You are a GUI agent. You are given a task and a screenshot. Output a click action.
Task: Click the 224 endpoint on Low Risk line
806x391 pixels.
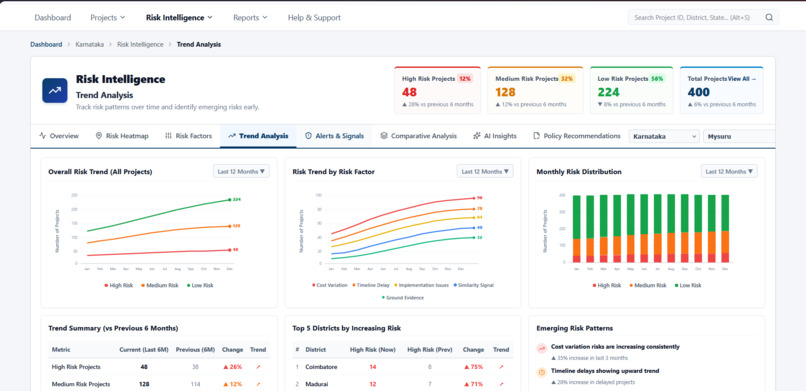coord(230,199)
